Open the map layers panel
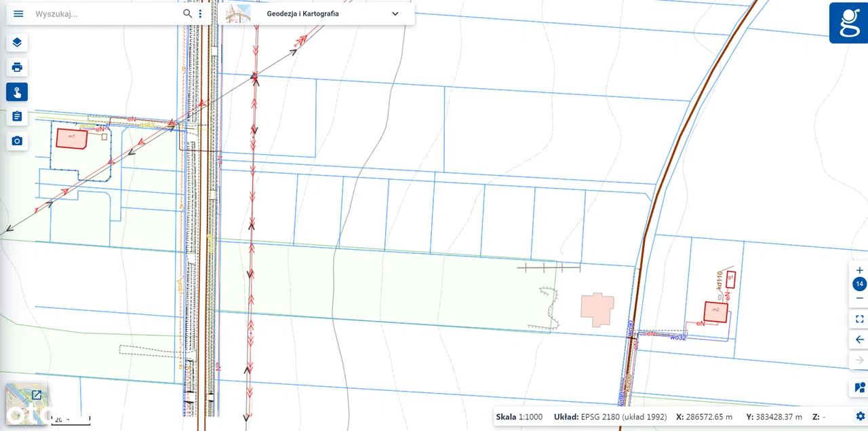The height and width of the screenshot is (431, 868). tap(17, 42)
